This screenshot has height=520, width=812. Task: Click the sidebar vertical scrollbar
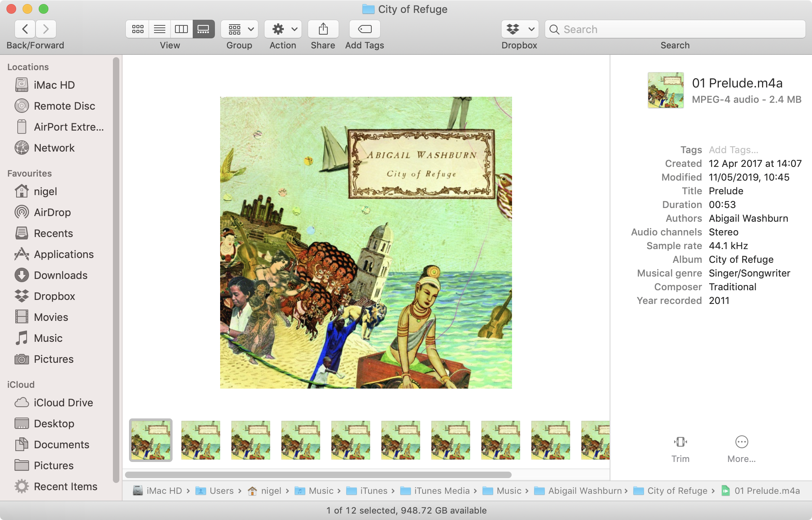click(x=116, y=269)
